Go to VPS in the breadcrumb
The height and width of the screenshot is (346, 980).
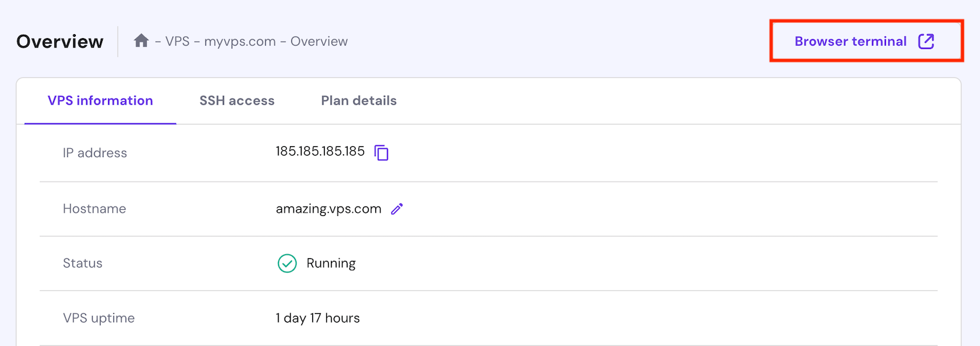click(177, 42)
